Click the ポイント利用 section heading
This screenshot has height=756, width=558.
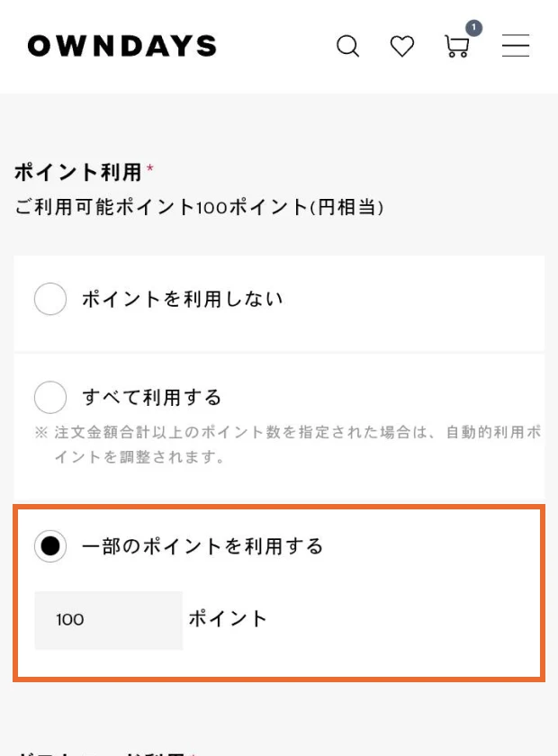point(78,171)
